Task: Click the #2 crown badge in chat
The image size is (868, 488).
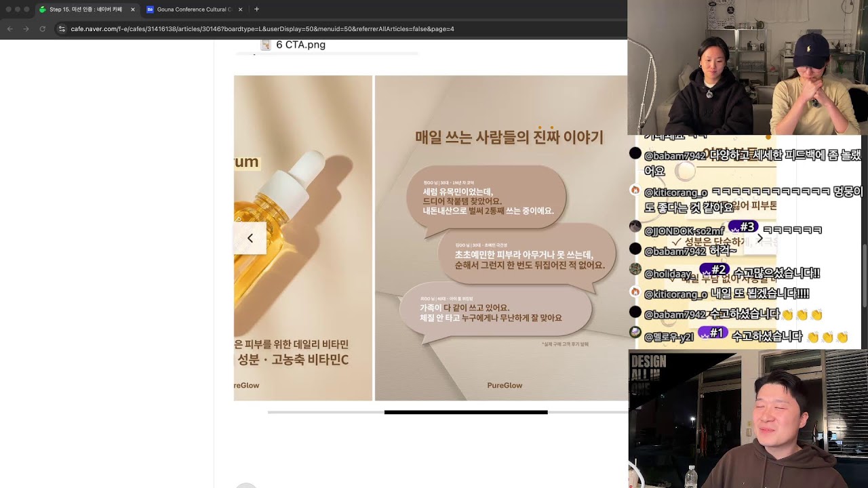Action: tap(714, 270)
